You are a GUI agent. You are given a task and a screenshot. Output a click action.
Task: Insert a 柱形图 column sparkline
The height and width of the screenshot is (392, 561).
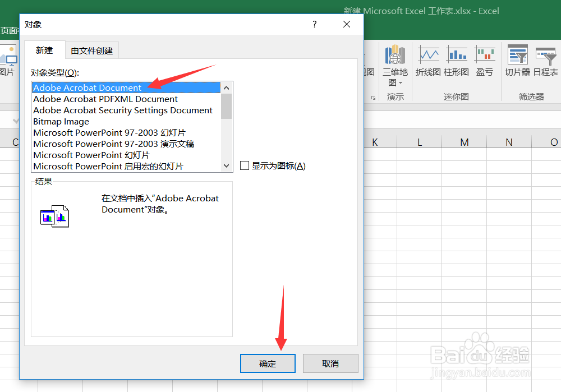point(456,59)
